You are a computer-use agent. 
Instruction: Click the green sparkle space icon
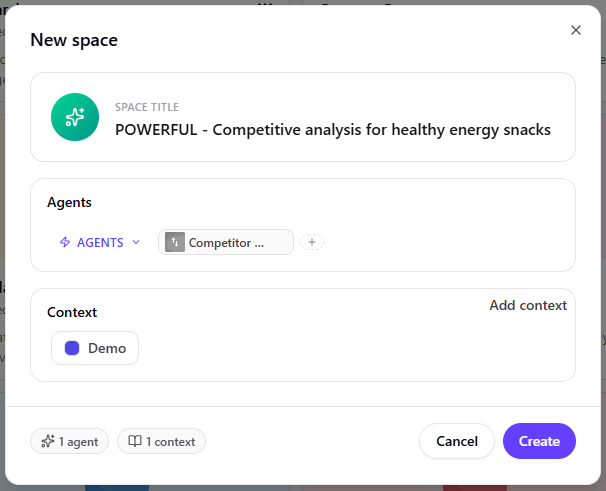(x=75, y=117)
